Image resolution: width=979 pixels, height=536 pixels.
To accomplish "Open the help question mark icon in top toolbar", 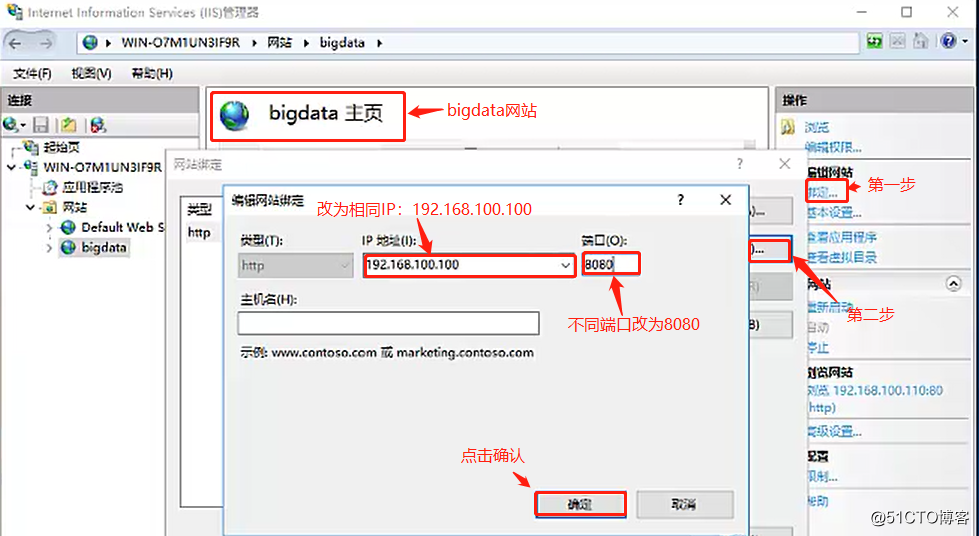I will coord(949,42).
